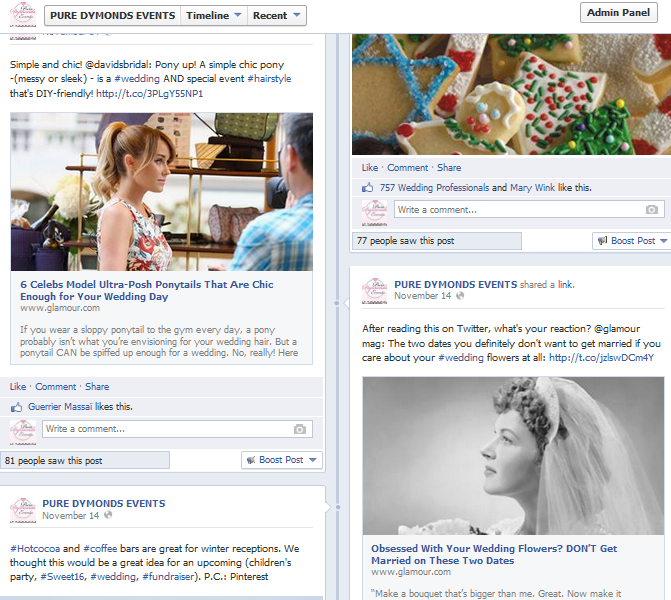Viewport: 671px width, 600px height.
Task: Attach photo via camera icon in ponytail comment box
Action: coord(300,429)
